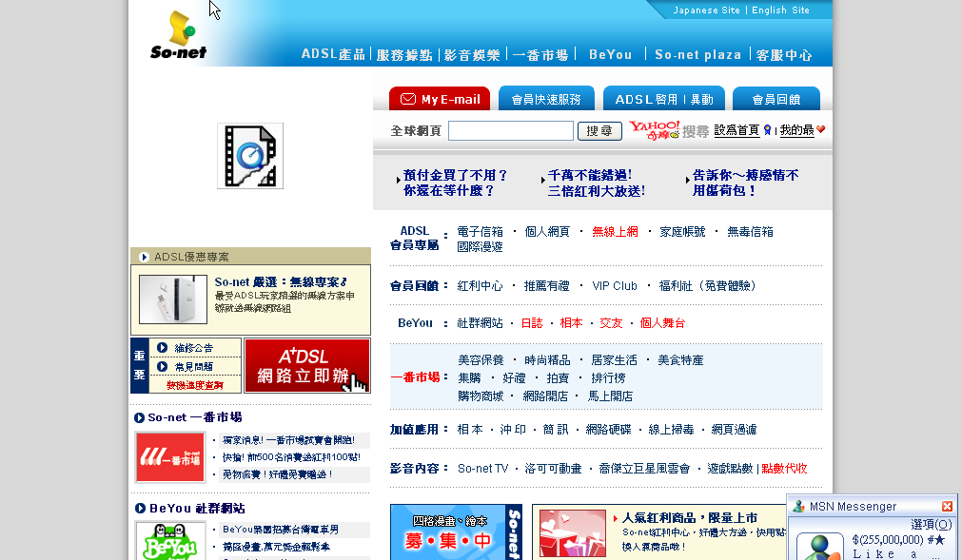Open the BeYou 交友 link

611,323
